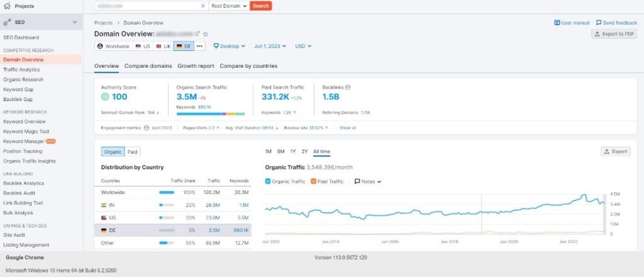Click the 1.5B backlinks value
The width and height of the screenshot is (644, 277).
click(x=331, y=97)
